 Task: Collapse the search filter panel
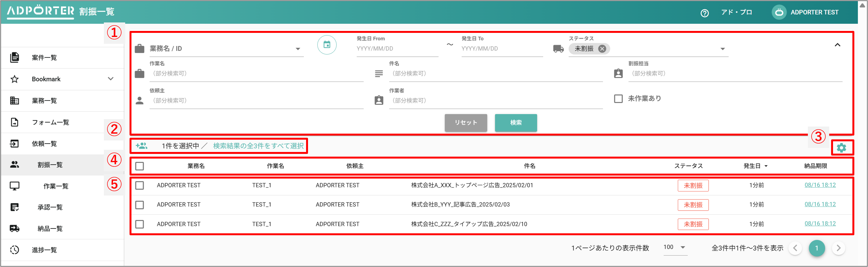[837, 45]
